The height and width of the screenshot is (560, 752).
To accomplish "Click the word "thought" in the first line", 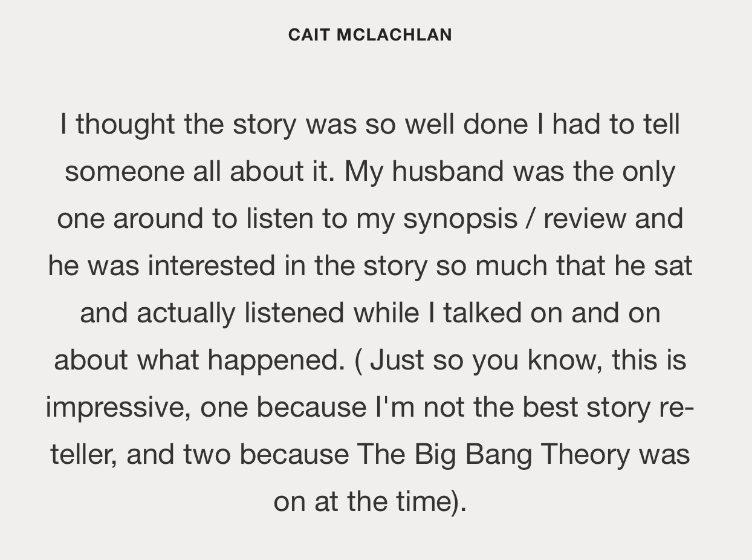I will [x=125, y=125].
